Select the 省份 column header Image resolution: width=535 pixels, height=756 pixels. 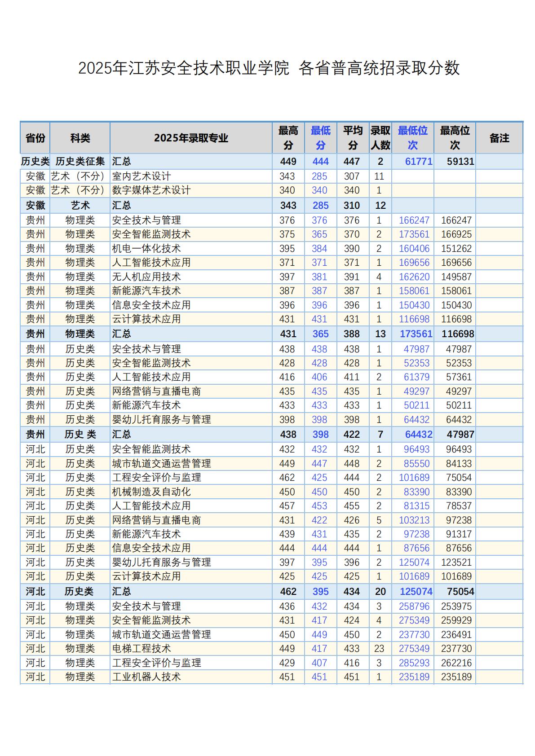click(35, 138)
